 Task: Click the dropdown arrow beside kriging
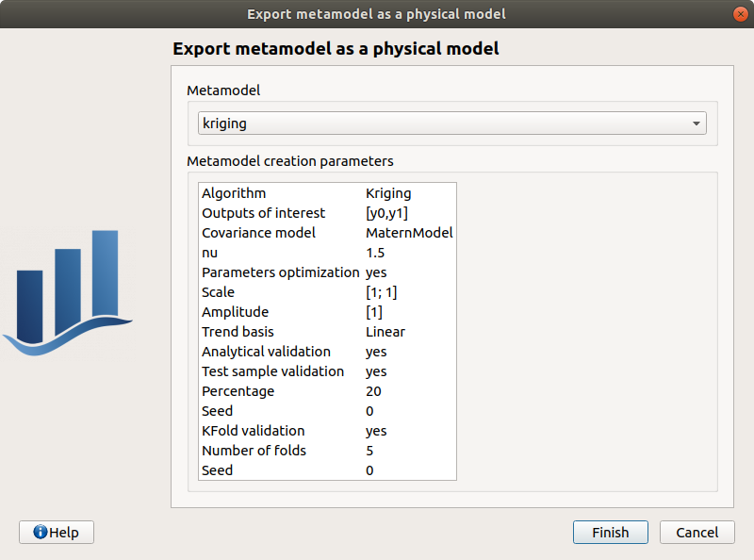click(x=695, y=123)
